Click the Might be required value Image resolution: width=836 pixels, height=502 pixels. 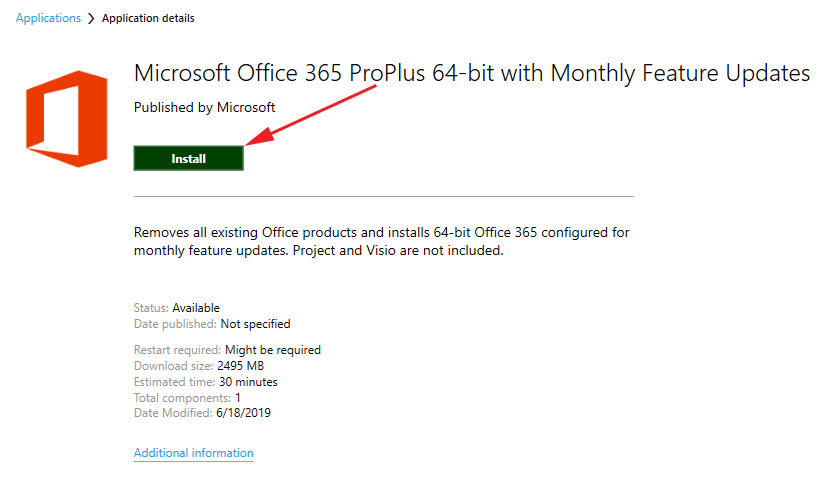coord(273,350)
